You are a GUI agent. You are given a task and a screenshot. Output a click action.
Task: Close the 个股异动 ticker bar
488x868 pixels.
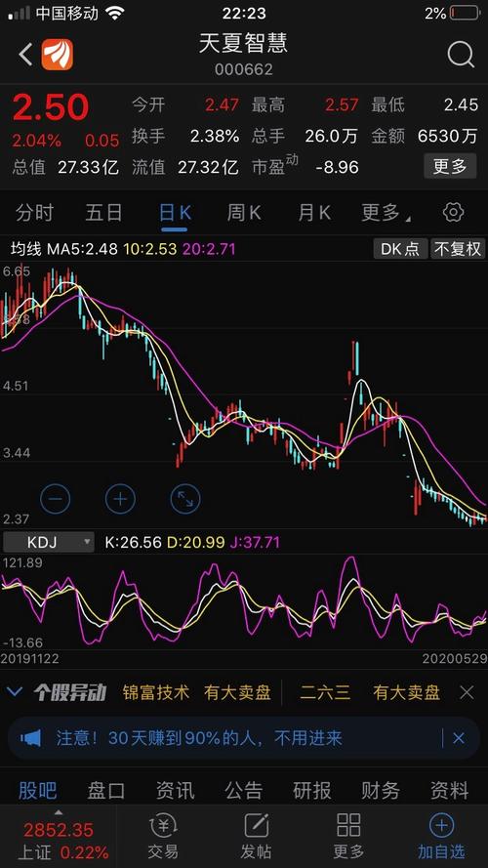pyautogui.click(x=467, y=692)
